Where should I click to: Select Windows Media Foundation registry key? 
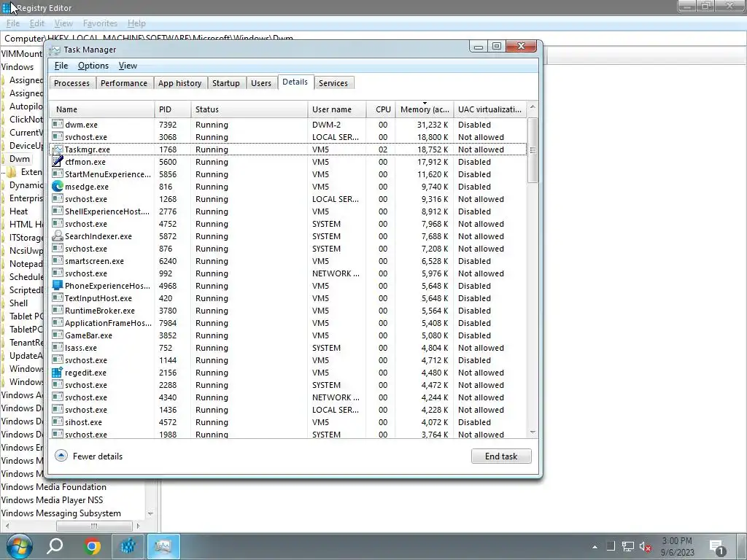(53, 486)
